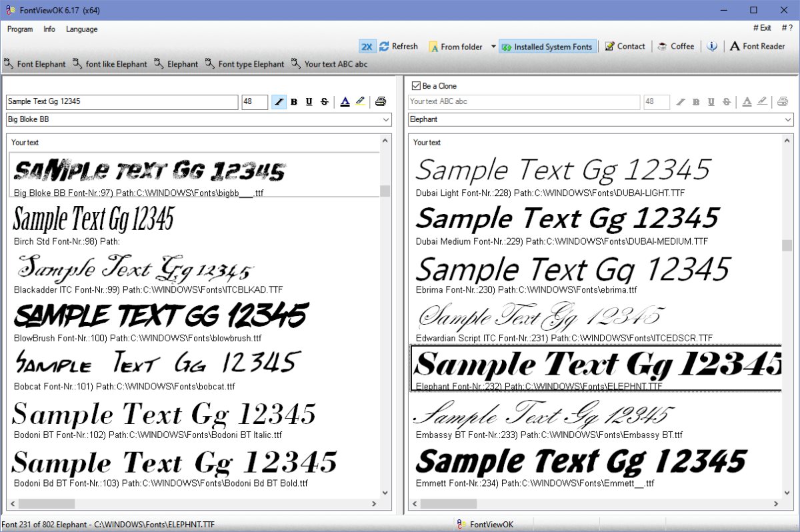
Task: Edit the left sample text field
Action: [122, 102]
